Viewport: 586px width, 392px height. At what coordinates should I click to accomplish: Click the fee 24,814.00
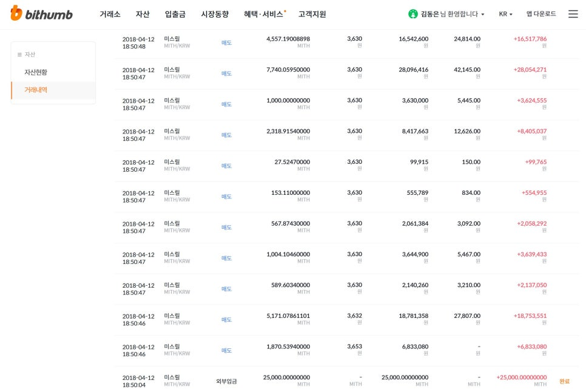(x=467, y=39)
